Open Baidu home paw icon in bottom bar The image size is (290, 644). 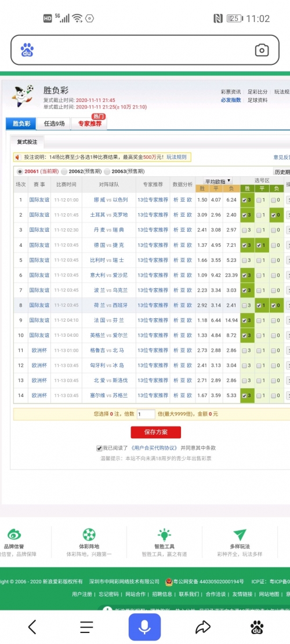point(257,627)
